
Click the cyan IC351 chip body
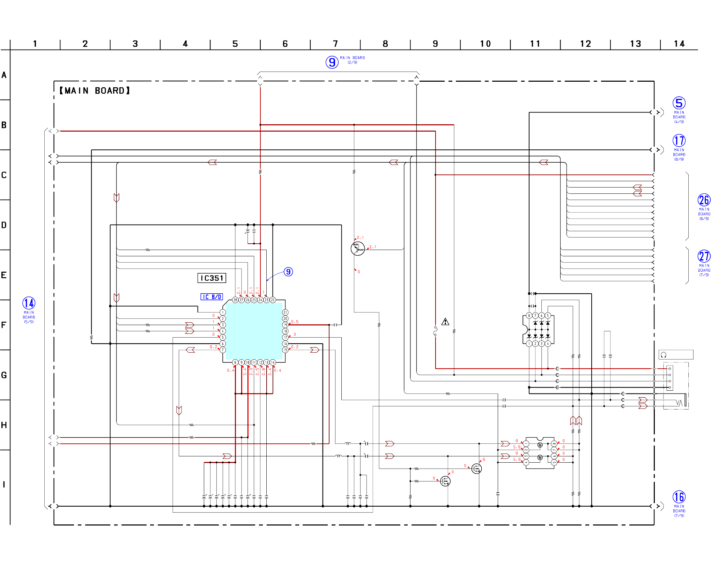click(254, 331)
